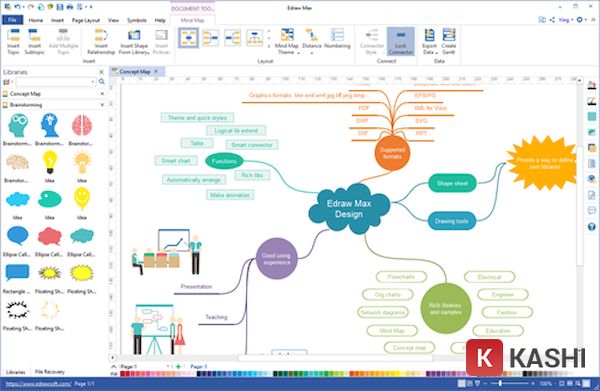The image size is (600, 391).
Task: Open the Page Layout ribbon tab
Action: coord(86,20)
